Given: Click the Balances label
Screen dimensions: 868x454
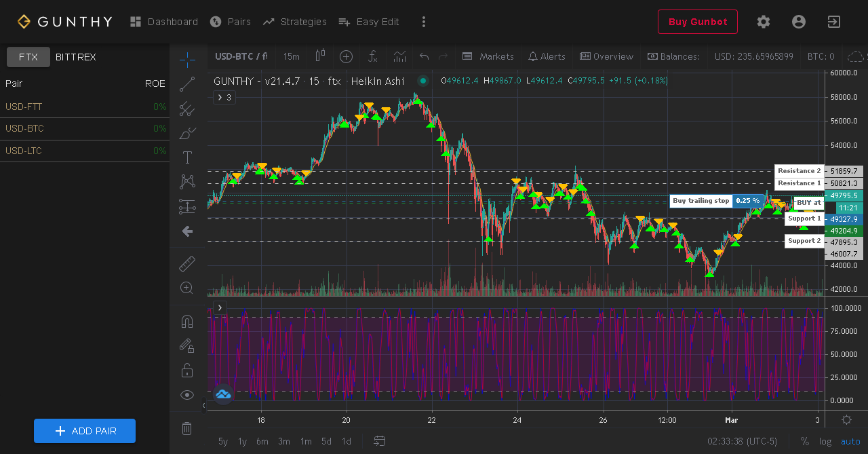Looking at the screenshot, I should 673,56.
